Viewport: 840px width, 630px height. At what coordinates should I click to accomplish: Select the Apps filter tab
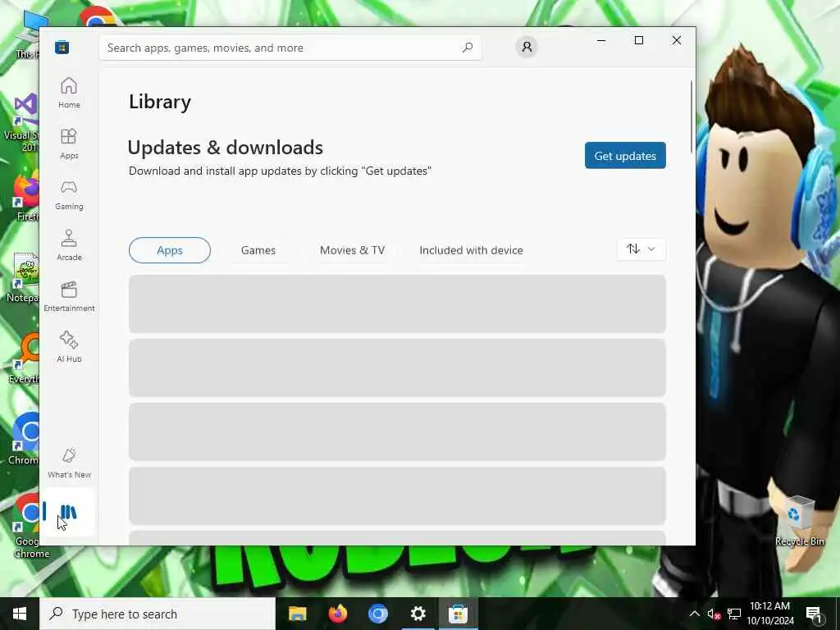(170, 250)
